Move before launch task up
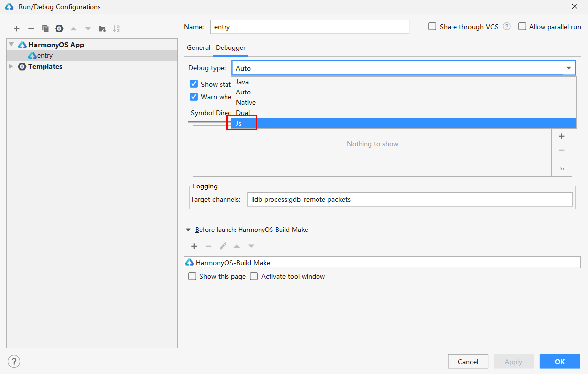This screenshot has width=588, height=374. (x=236, y=246)
